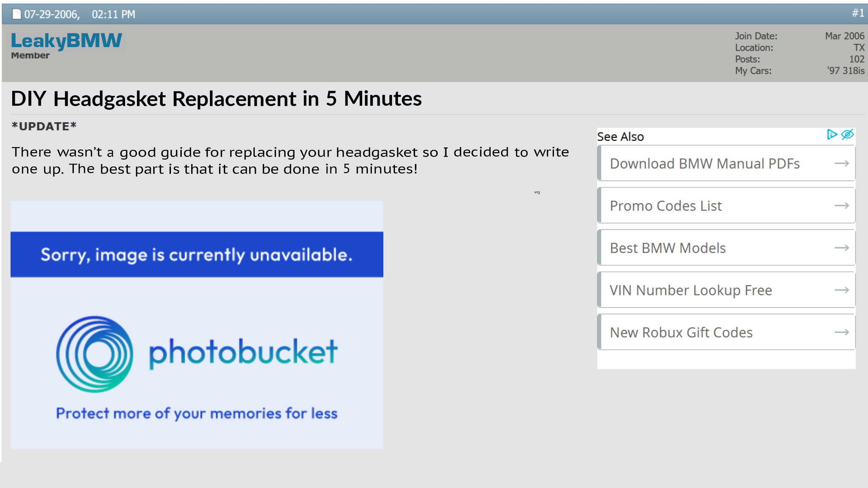868x488 pixels.
Task: Open the New Robux Gift Codes ad link
Action: (x=726, y=333)
